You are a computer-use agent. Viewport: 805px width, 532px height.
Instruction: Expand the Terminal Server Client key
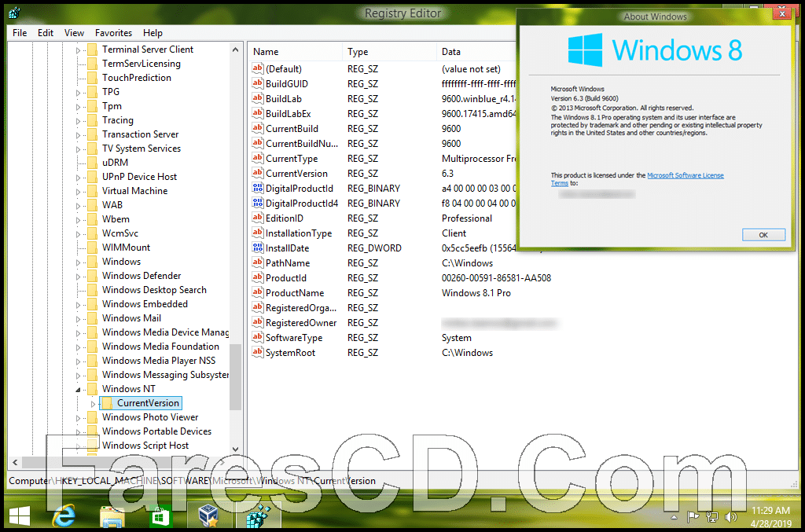(x=78, y=50)
